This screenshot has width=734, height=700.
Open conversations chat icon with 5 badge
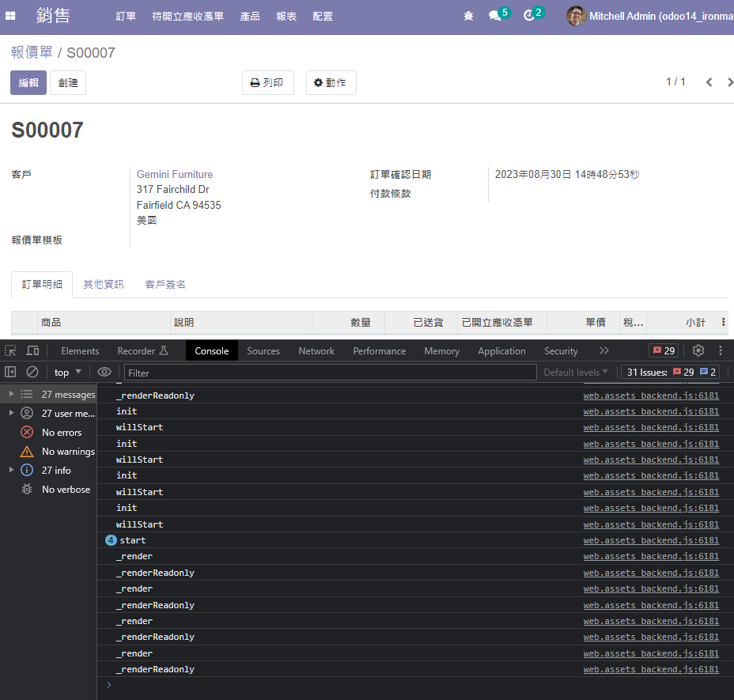tap(498, 15)
